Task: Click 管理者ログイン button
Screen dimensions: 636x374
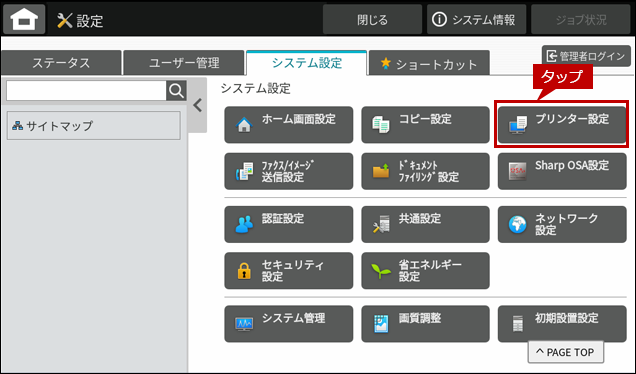Action: [x=586, y=56]
